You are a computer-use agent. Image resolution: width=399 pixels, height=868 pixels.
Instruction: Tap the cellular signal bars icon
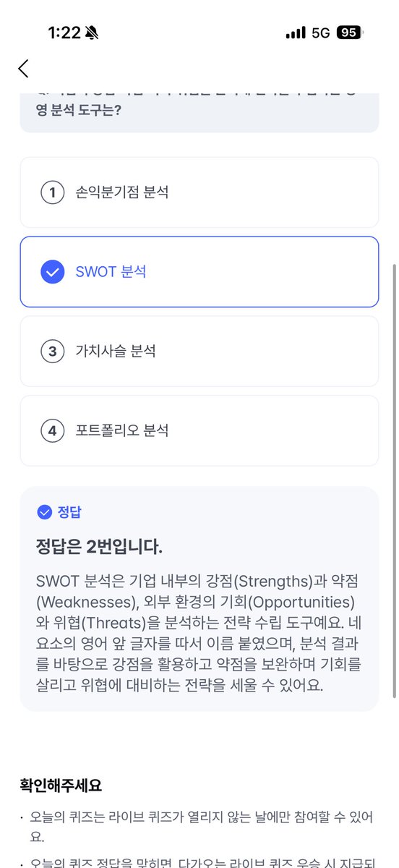(296, 33)
